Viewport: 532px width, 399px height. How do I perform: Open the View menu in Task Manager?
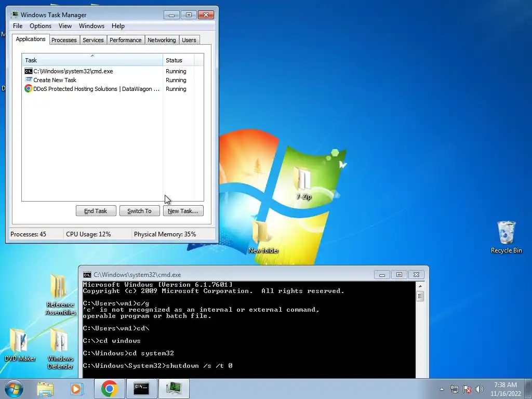pyautogui.click(x=65, y=26)
